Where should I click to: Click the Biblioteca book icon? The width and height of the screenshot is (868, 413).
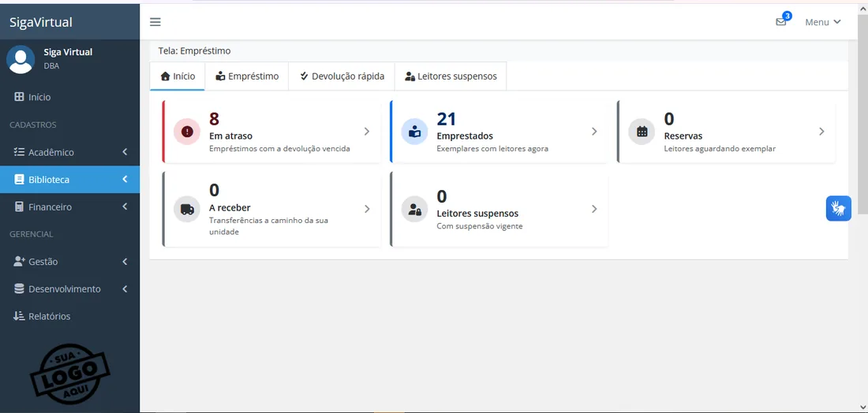click(x=18, y=180)
